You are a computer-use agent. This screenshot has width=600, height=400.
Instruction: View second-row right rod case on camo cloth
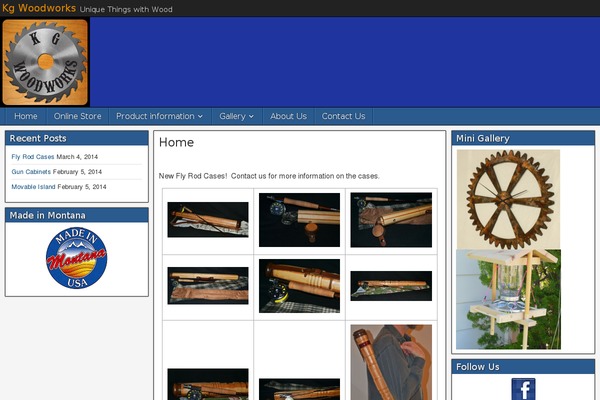(x=391, y=286)
